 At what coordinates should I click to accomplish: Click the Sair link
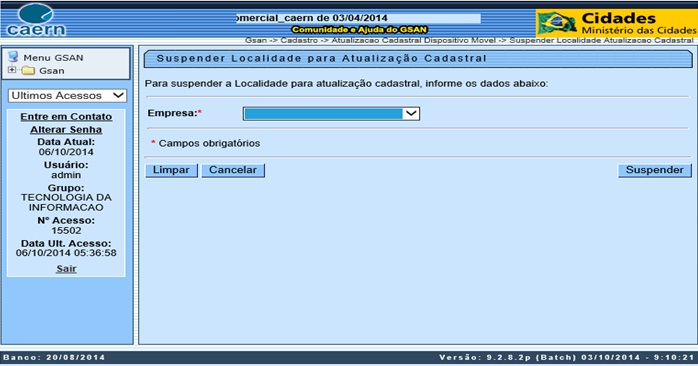pos(66,268)
